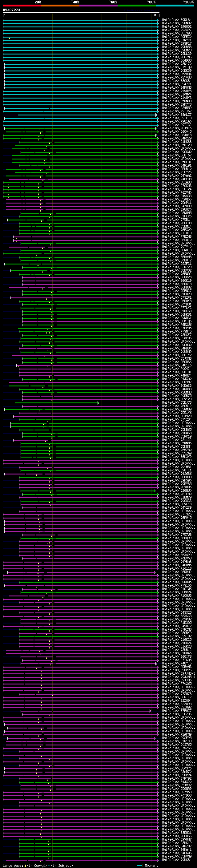Choose hit UniRef100_Q947C1
The width and height of the screenshot is (197, 868).
176,84
